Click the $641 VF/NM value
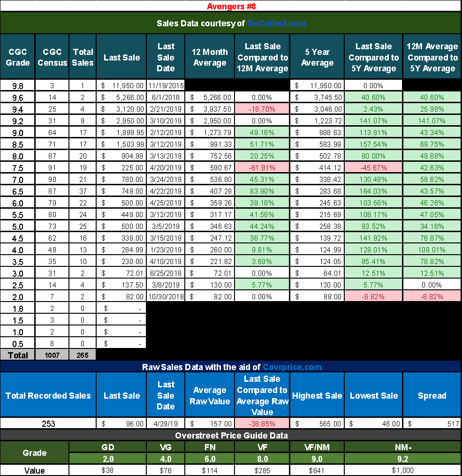462x476 pixels. coord(317,470)
